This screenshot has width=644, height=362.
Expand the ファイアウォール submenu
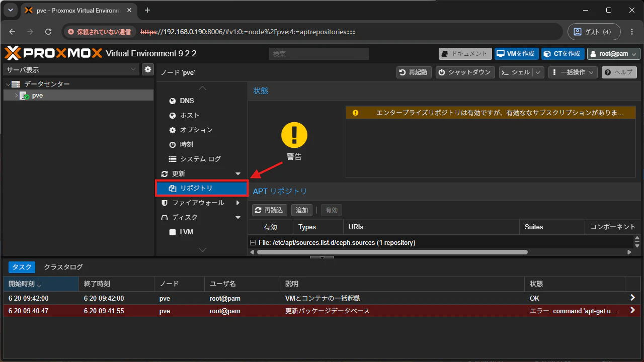point(238,203)
